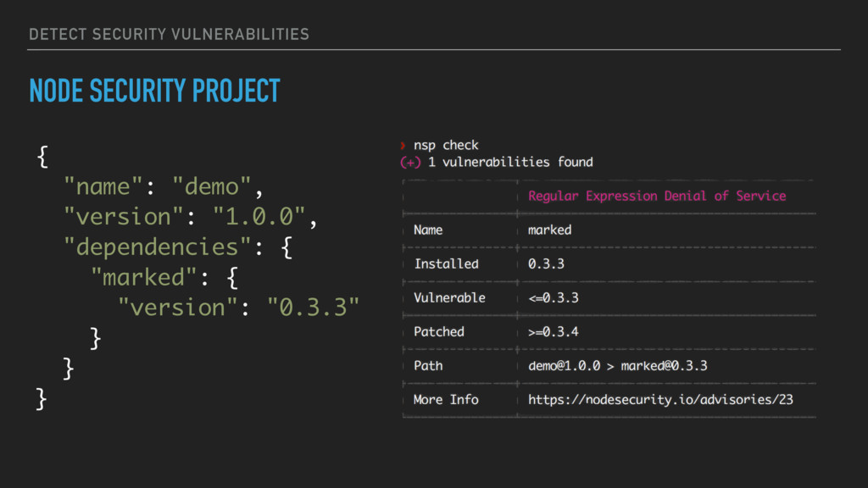Screen dimensions: 868x488
Task: Click the More Info row label
Action: click(446, 400)
